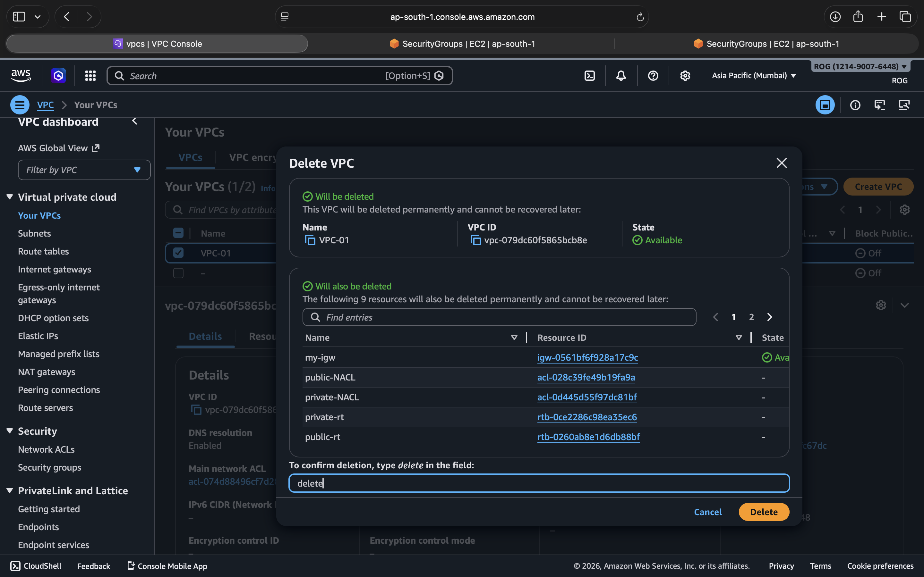Click the AWS logo home icon
924x577 pixels.
tap(21, 76)
